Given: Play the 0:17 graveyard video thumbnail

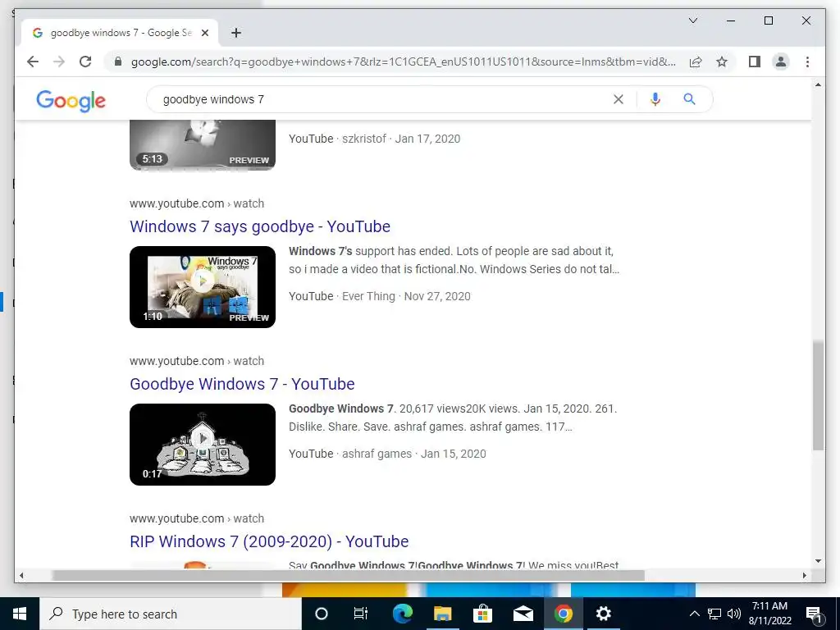Looking at the screenshot, I should click(203, 444).
